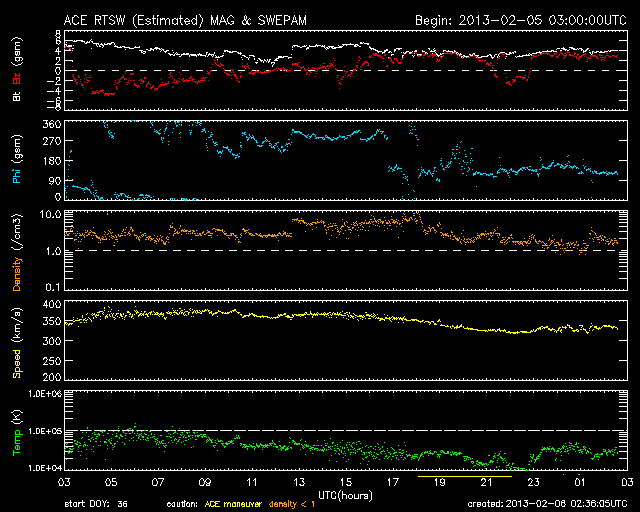Viewport: 640px width, 512px height.
Task: Click the 'start DOY: 36' footer text
Action: click(96, 504)
